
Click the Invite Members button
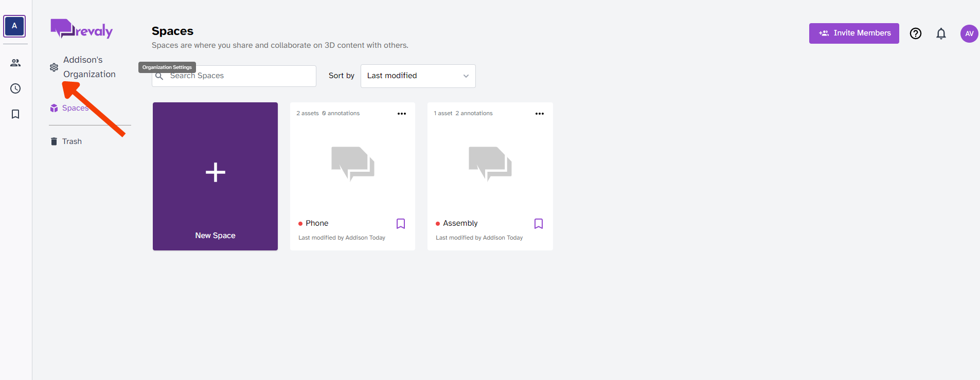coord(854,33)
